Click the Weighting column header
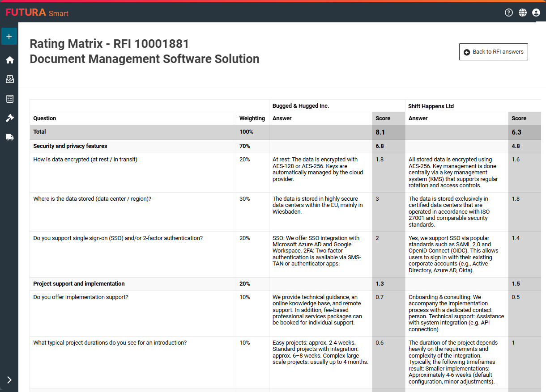546x392 pixels. tap(252, 118)
